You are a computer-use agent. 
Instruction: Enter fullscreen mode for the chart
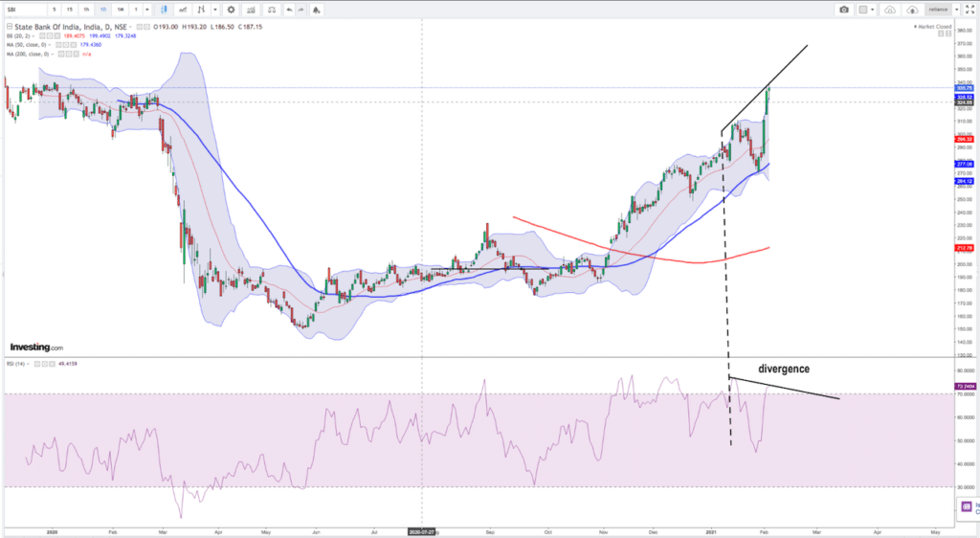pos(968,10)
